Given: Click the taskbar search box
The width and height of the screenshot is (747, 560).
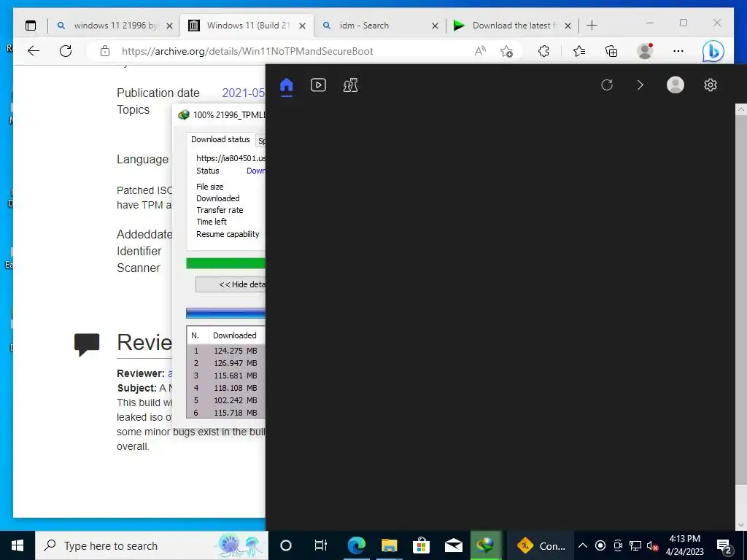Looking at the screenshot, I should pyautogui.click(x=152, y=545).
